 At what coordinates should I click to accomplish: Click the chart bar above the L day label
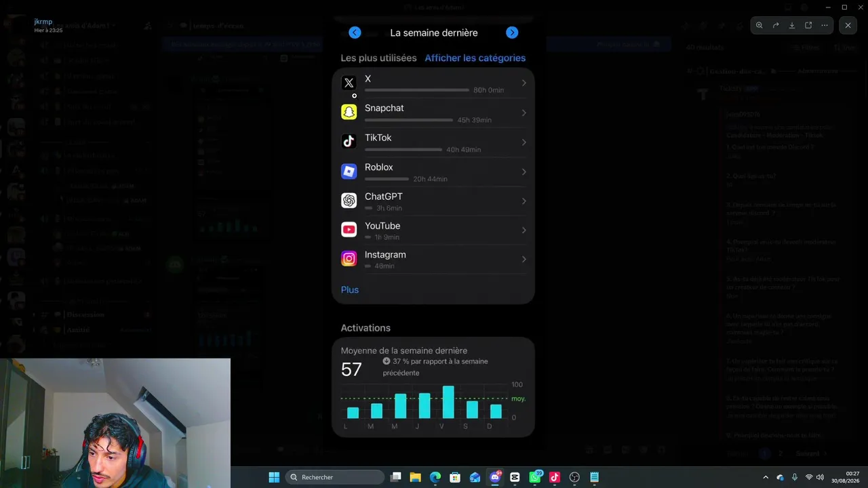coord(353,413)
